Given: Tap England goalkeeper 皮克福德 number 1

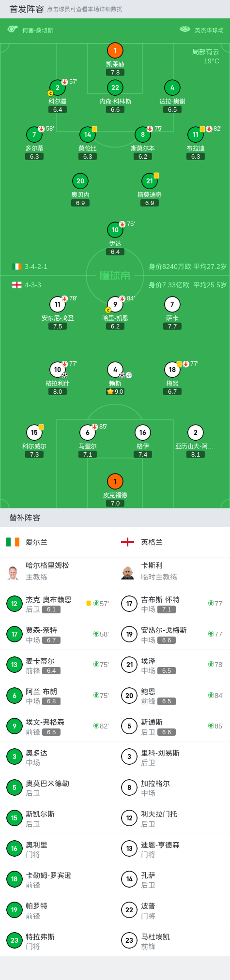Looking at the screenshot, I should (x=115, y=481).
